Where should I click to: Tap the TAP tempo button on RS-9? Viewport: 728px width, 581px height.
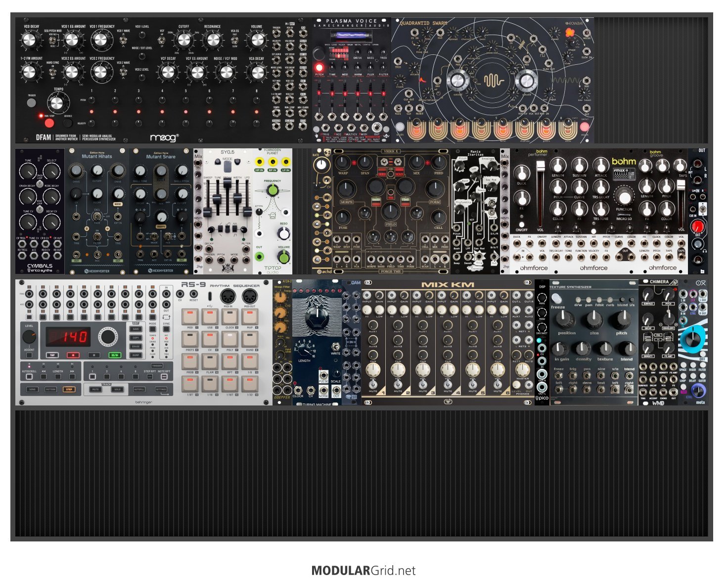(52, 355)
